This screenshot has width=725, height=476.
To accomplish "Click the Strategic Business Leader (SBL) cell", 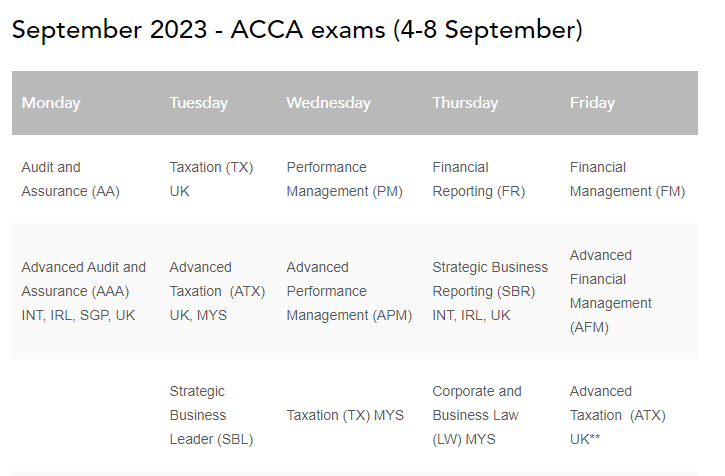I will [211, 415].
